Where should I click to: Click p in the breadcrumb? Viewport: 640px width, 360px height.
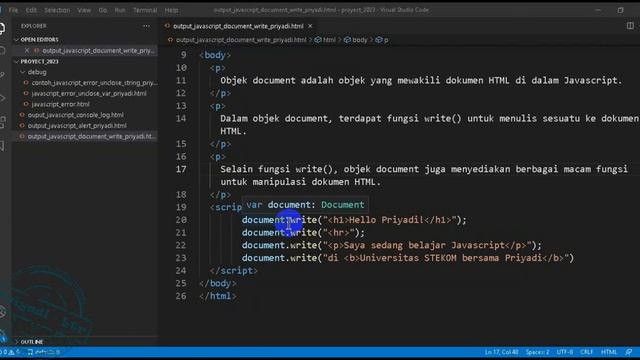(386, 40)
